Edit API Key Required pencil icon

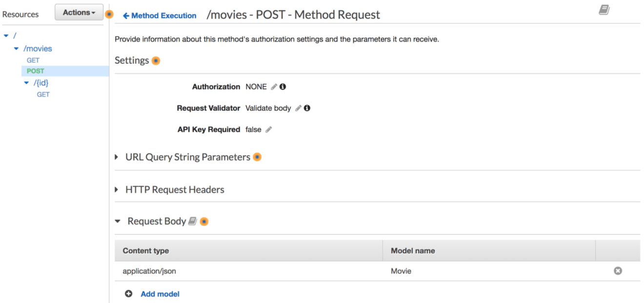268,130
